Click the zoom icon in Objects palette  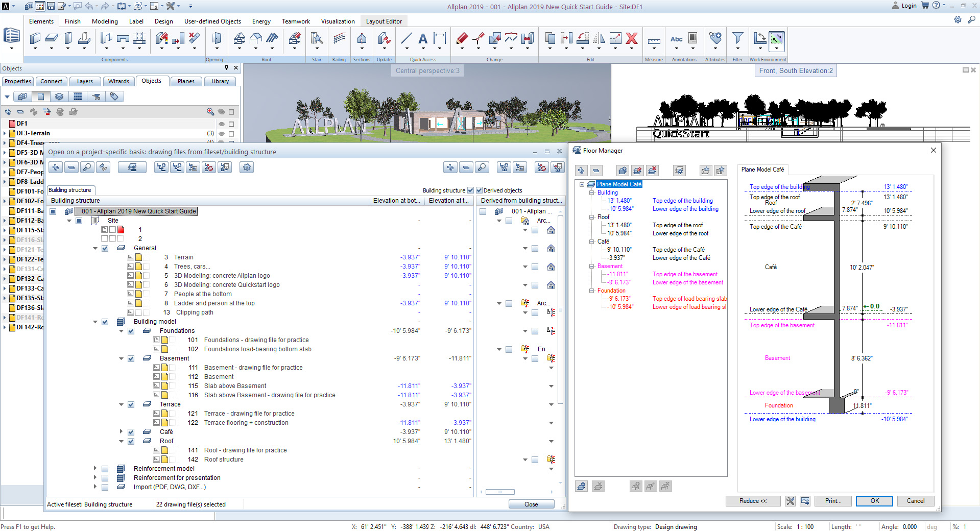coord(210,111)
